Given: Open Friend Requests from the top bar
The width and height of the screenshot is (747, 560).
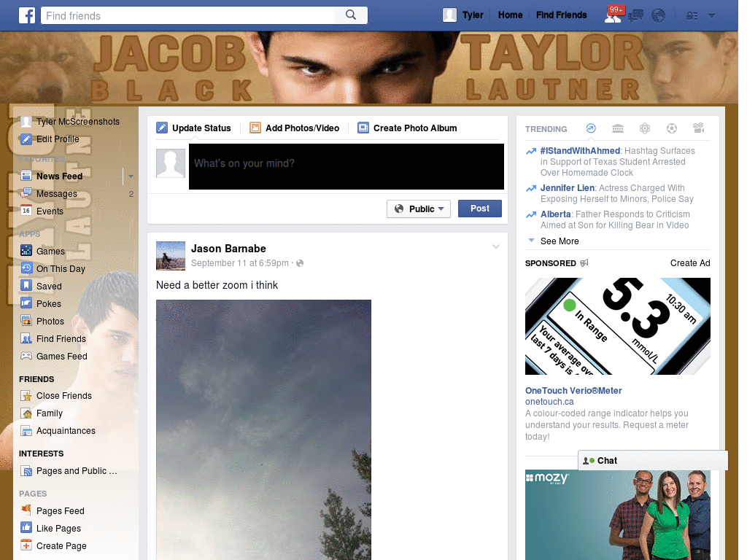Looking at the screenshot, I should 611,16.
